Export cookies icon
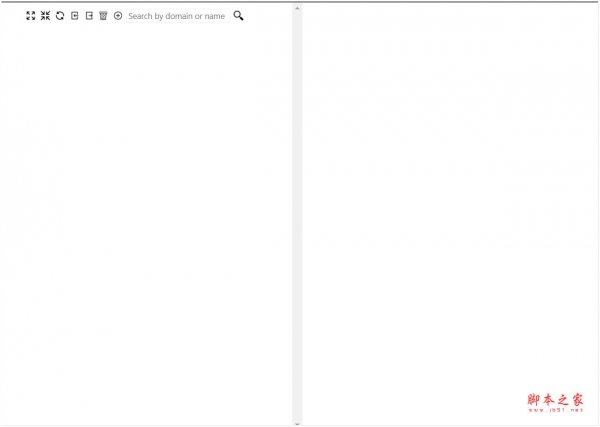Image resolution: width=600 pixels, height=427 pixels. point(89,16)
